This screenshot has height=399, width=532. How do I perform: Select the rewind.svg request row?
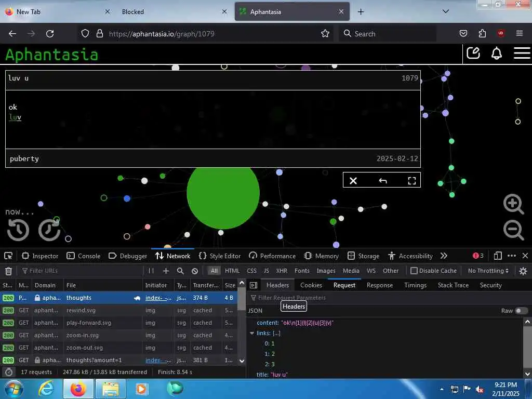coord(118,310)
